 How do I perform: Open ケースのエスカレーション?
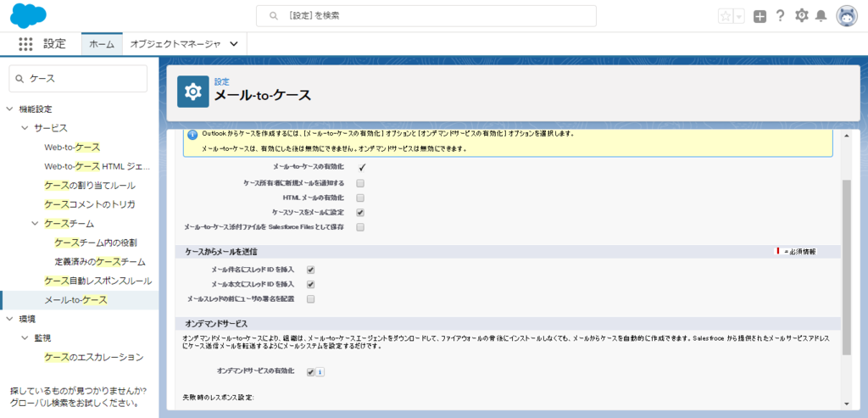tap(93, 357)
